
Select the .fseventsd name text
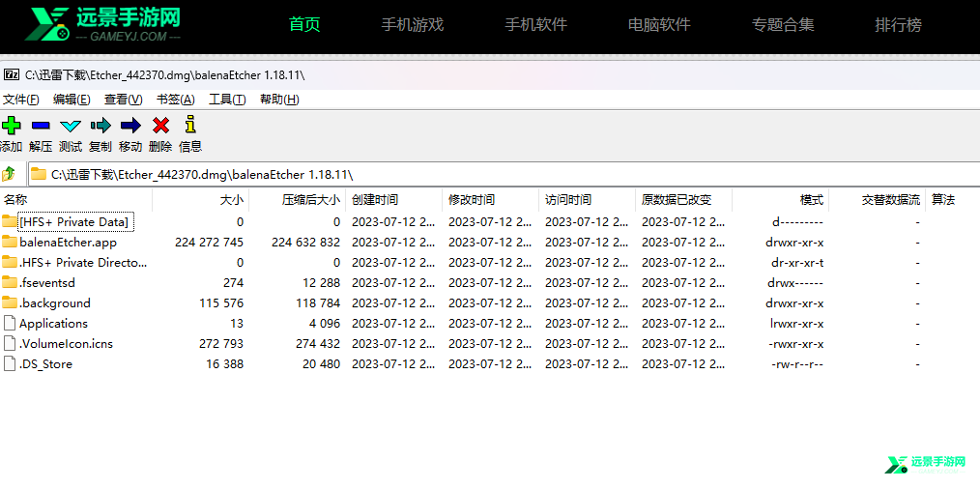coord(47,282)
